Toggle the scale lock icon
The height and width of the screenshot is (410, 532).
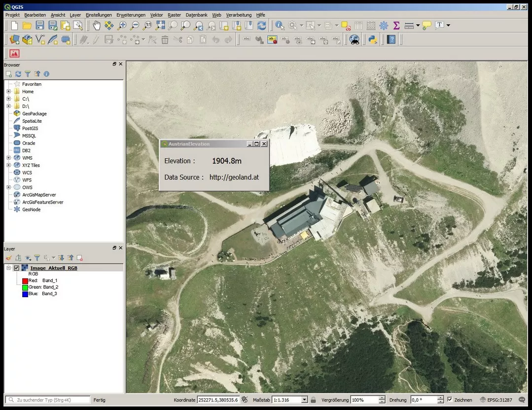[313, 400]
